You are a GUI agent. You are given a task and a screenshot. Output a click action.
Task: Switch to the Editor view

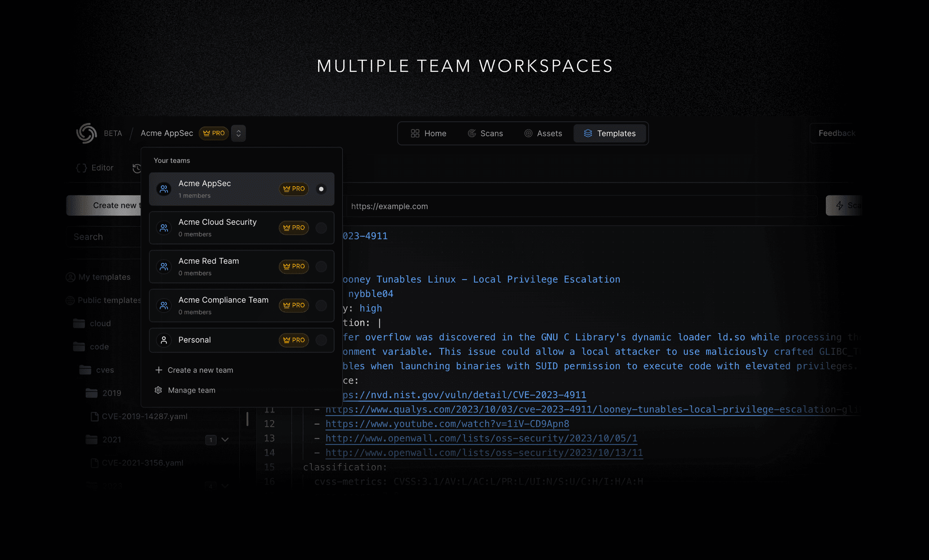pyautogui.click(x=95, y=168)
